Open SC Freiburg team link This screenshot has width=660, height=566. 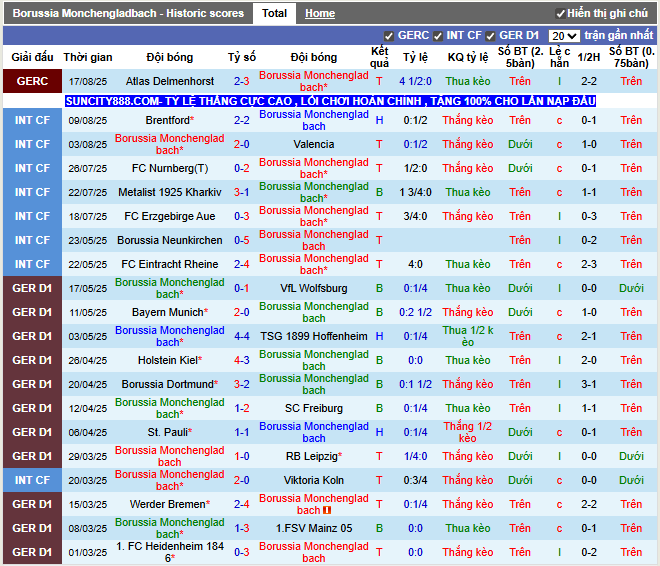pyautogui.click(x=314, y=408)
